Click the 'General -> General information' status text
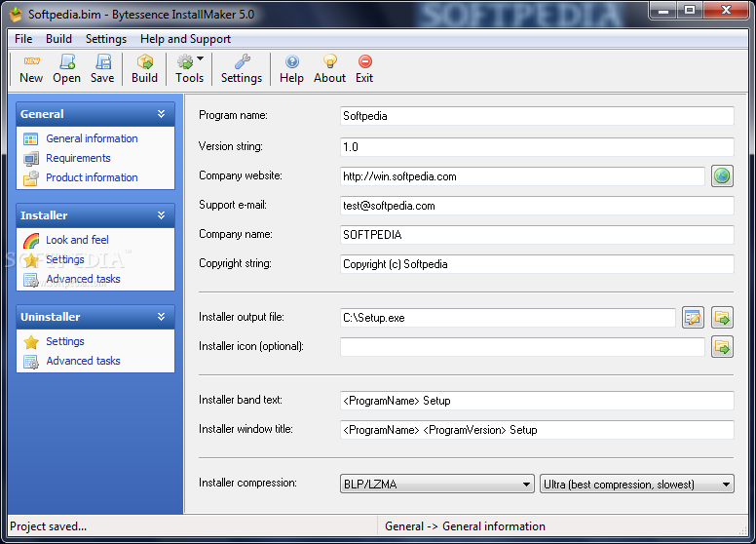The width and height of the screenshot is (756, 544). [x=465, y=526]
